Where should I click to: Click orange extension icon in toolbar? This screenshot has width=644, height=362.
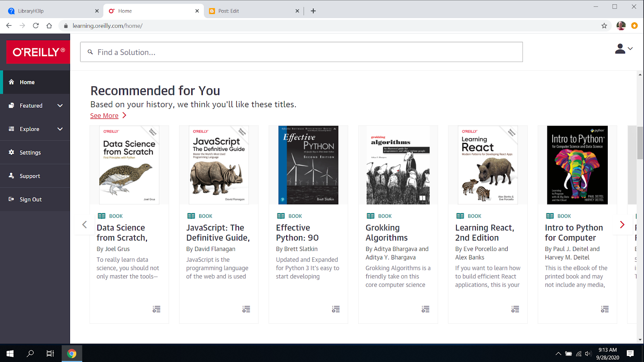pos(635,26)
